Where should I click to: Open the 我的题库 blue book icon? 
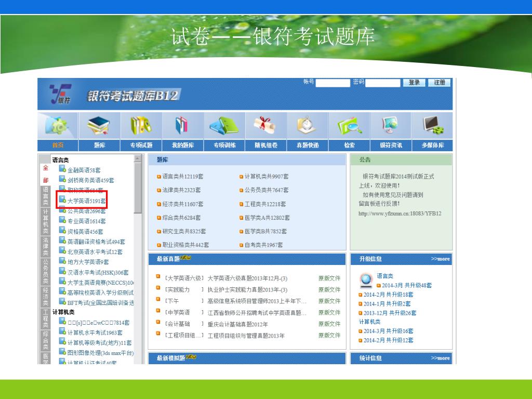click(x=181, y=125)
